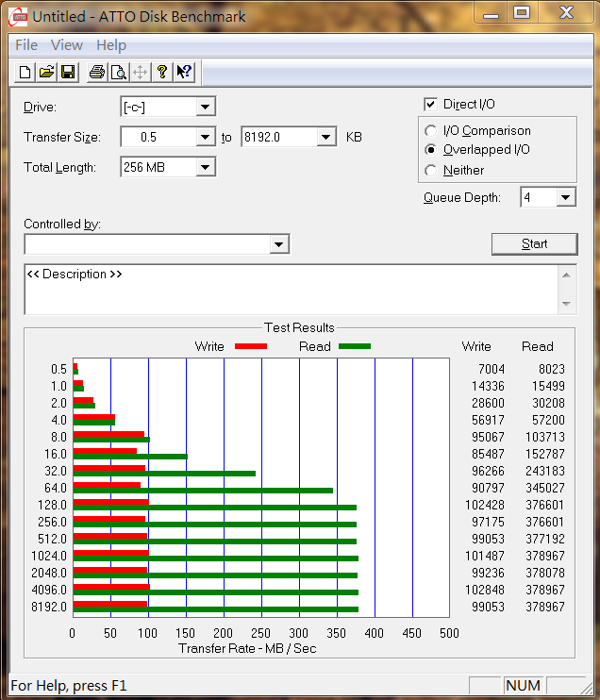Image resolution: width=600 pixels, height=700 pixels.
Task: Click the Test Results group title
Action: point(299,327)
